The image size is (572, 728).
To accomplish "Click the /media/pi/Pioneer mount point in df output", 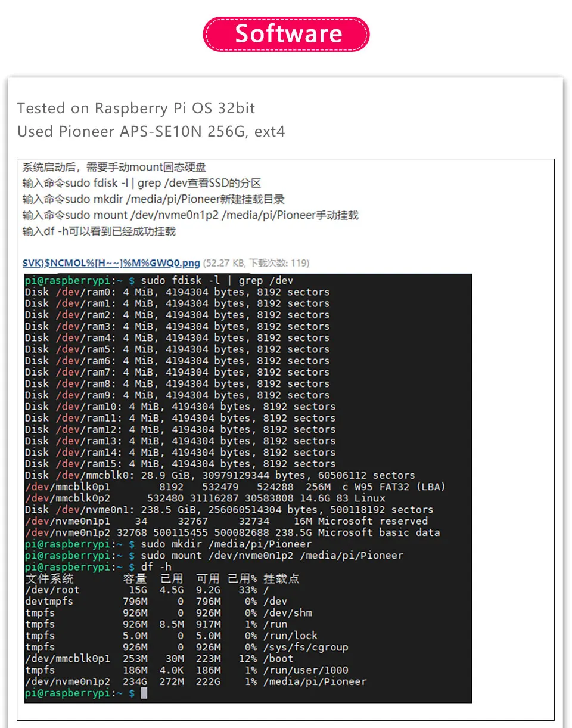I will 315,681.
